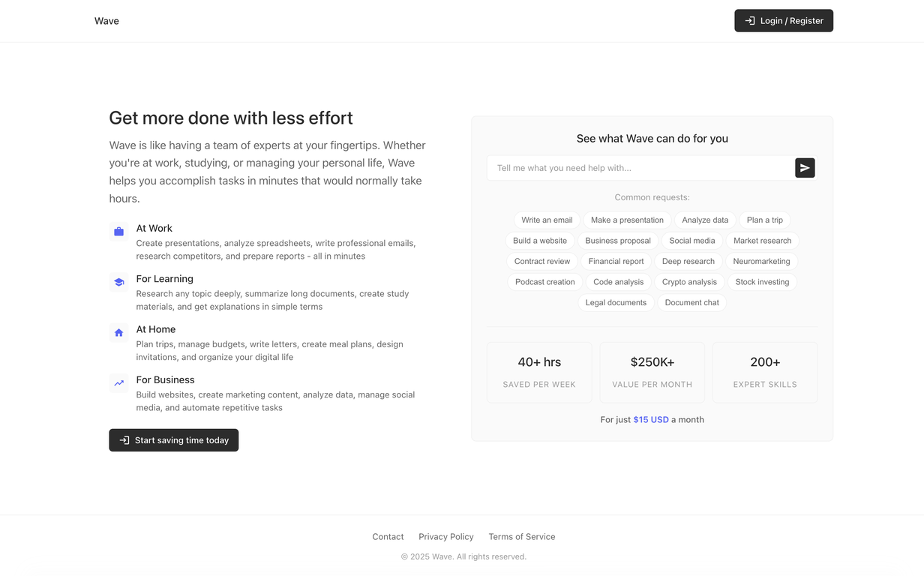The height and width of the screenshot is (576, 924).
Task: Click the Wave logo in header
Action: pos(106,21)
